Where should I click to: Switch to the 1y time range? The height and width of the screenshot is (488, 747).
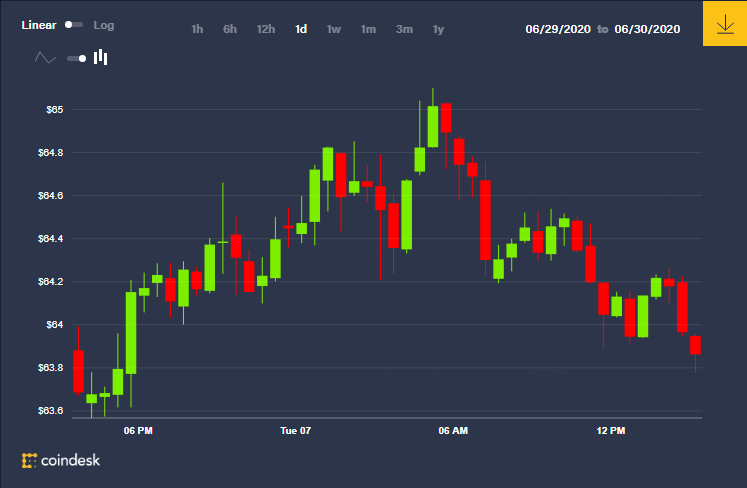pos(438,30)
